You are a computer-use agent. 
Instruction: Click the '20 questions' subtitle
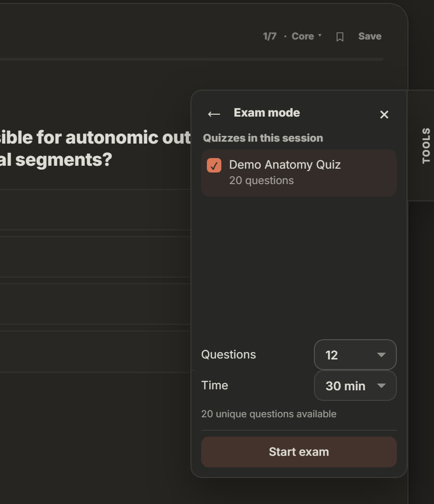[261, 180]
